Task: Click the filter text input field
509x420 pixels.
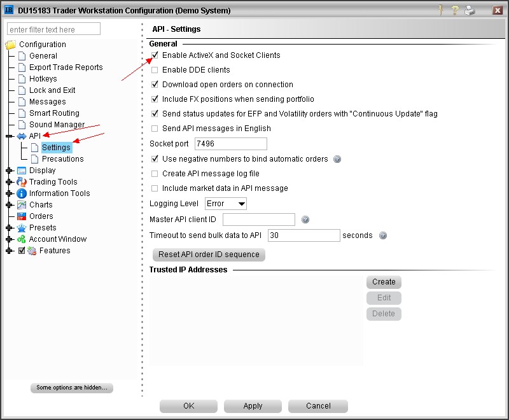Action: pos(53,29)
